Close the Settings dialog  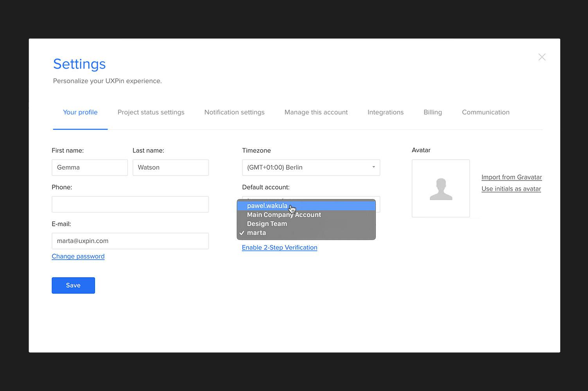[542, 57]
